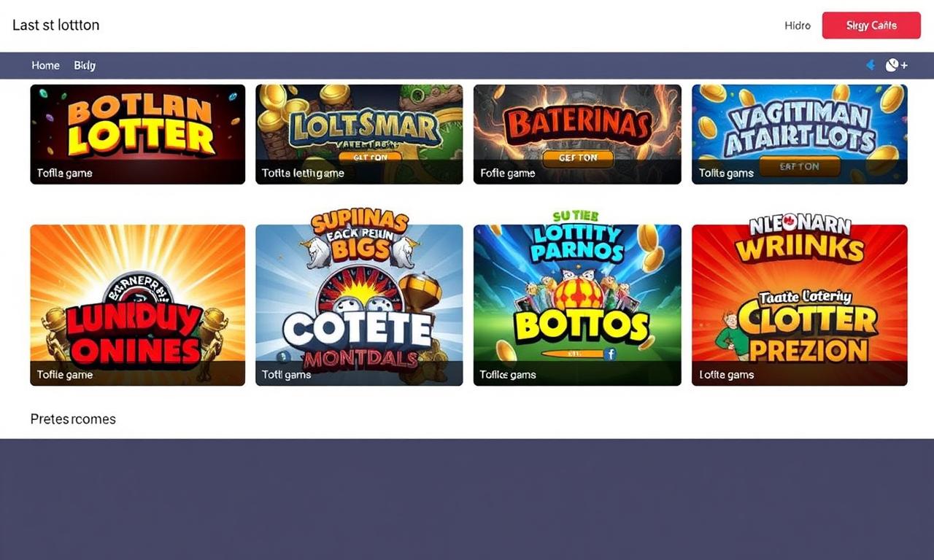Viewport: 934px width, 560px height.
Task: Open the Cotete Montdals game thumbnail
Action: tap(359, 305)
